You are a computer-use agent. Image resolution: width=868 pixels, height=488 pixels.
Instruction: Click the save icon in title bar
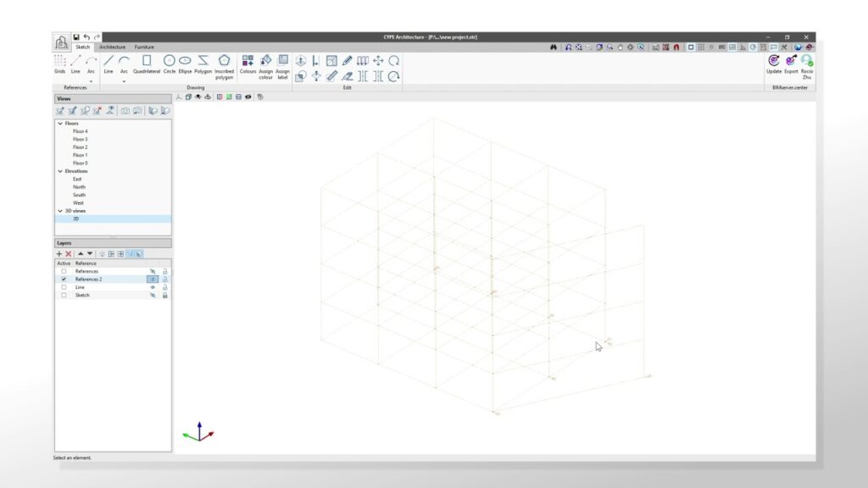pos(76,37)
